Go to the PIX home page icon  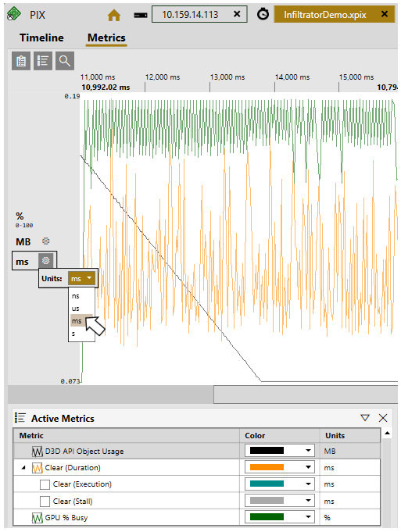[114, 16]
